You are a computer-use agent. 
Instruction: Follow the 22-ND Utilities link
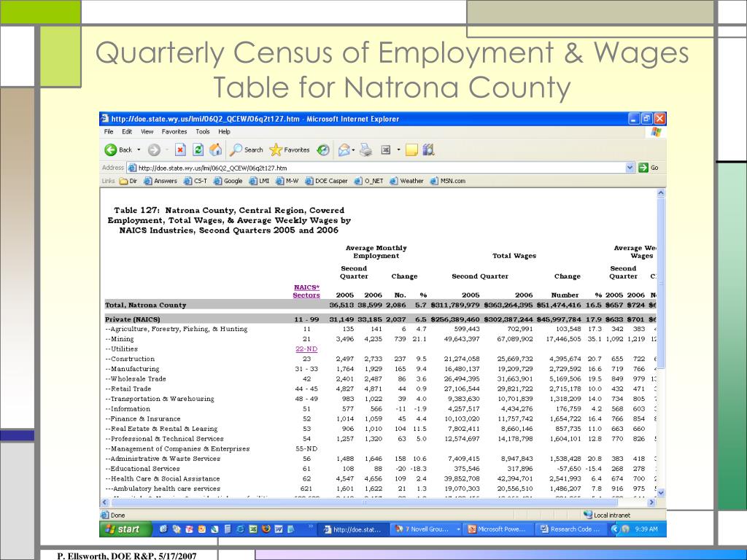(x=306, y=349)
